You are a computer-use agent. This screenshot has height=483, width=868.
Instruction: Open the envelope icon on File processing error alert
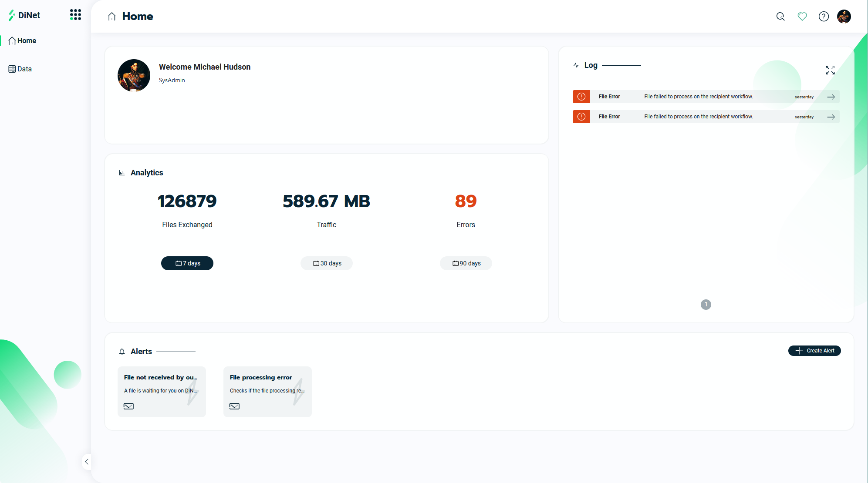234,406
